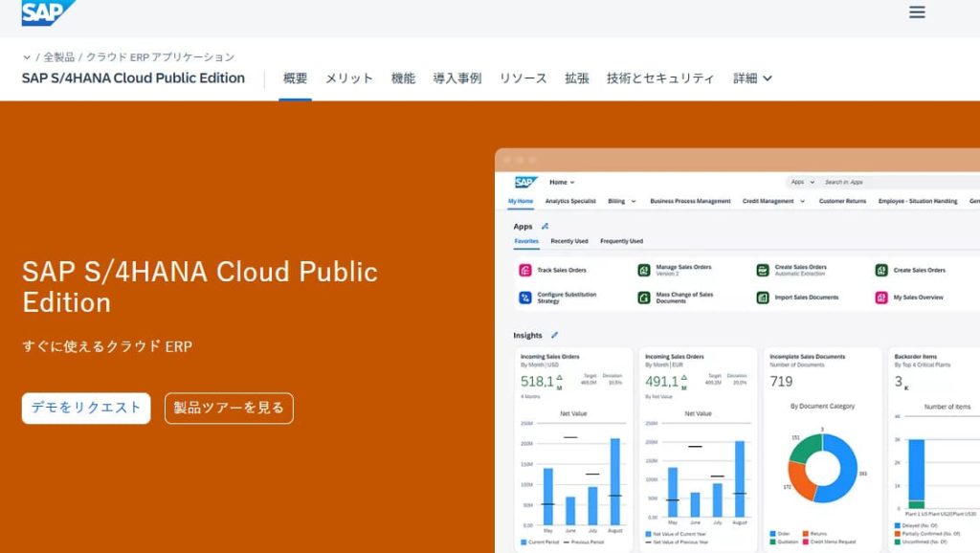Viewport: 980px width, 553px height.
Task: Click the Returns legend color swatch
Action: point(806,534)
